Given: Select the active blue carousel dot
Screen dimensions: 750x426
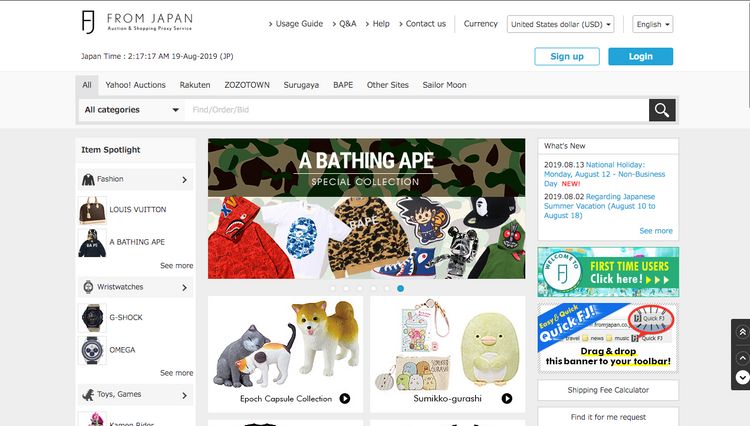Looking at the screenshot, I should tap(400, 288).
